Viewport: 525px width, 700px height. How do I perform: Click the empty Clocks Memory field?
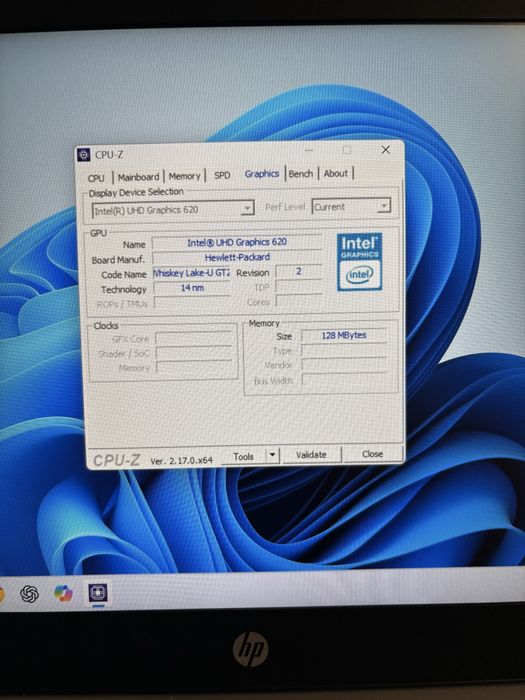tap(195, 367)
